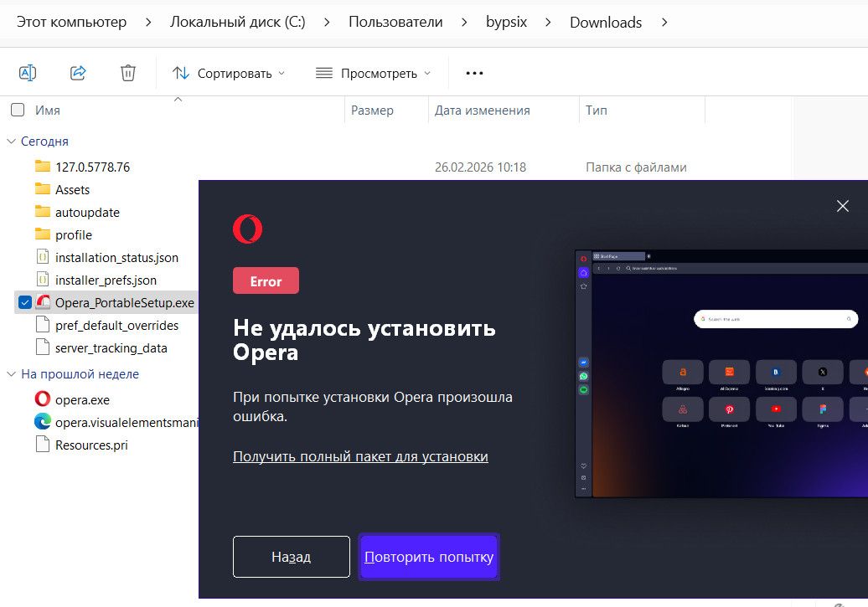Click the file name text 127.0.5778.76
This screenshot has width=868, height=607.
(x=92, y=167)
